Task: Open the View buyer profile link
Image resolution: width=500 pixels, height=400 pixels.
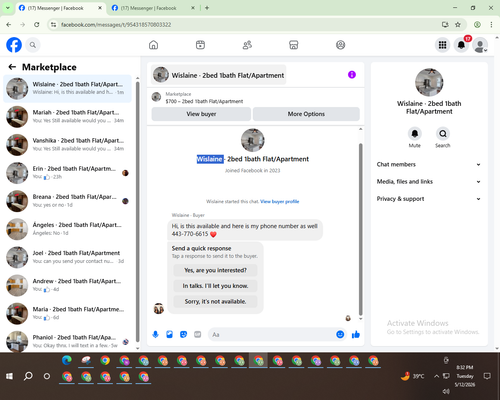Action: coord(280,201)
